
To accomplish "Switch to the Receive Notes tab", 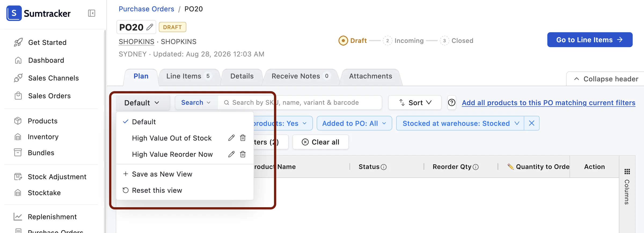I will click(x=301, y=76).
